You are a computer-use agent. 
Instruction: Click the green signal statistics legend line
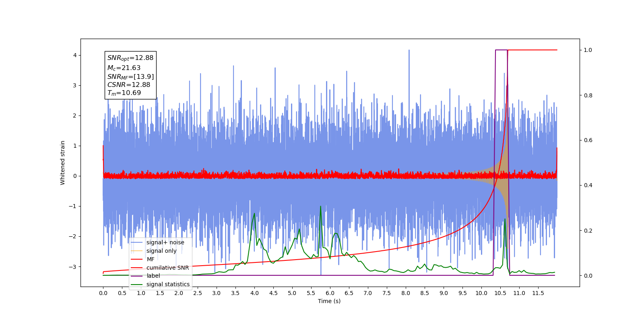(137, 285)
